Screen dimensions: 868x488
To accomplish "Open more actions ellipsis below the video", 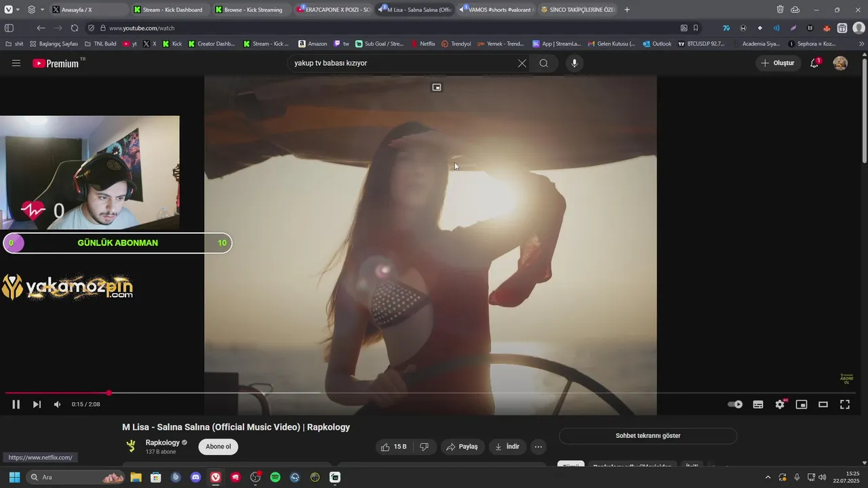I will coord(538,447).
